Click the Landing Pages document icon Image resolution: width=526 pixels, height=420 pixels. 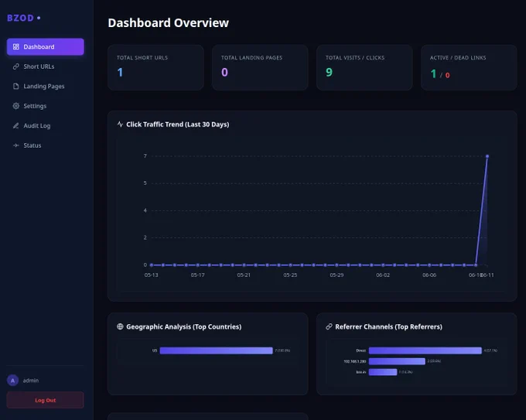[16, 86]
